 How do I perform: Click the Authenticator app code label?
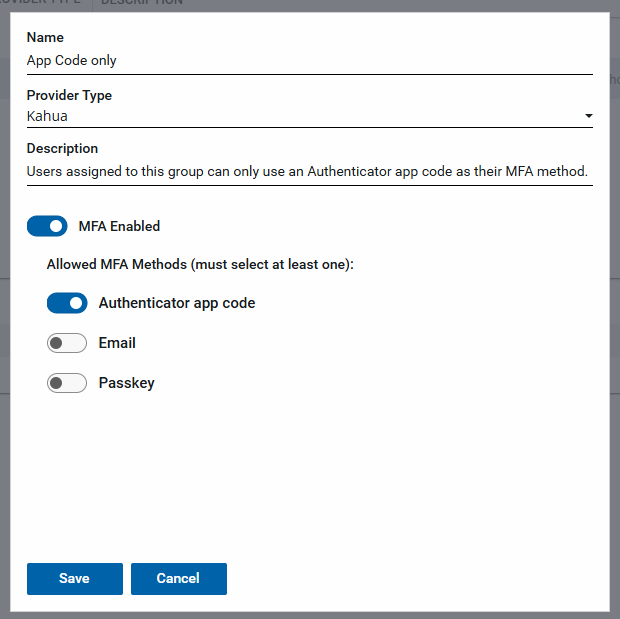pyautogui.click(x=176, y=303)
